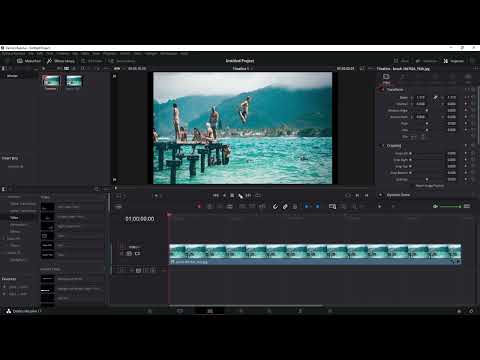Toggle timeline Snapping magnet icon

point(275,207)
